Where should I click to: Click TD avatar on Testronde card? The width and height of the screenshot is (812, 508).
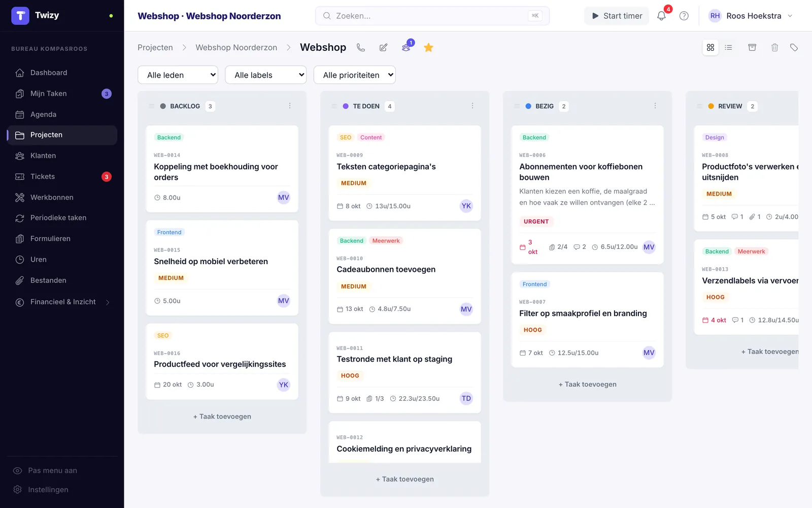click(x=466, y=398)
